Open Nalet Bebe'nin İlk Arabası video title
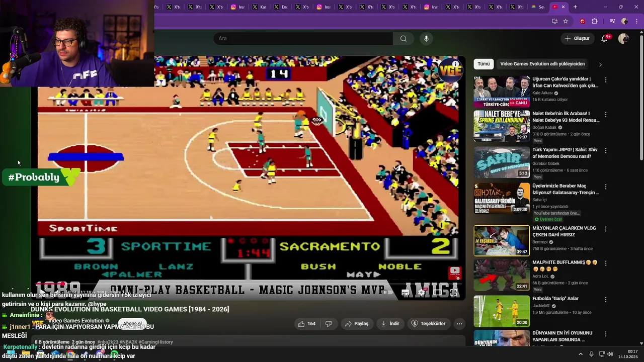Viewport: 644px width, 362px height. 566,117
